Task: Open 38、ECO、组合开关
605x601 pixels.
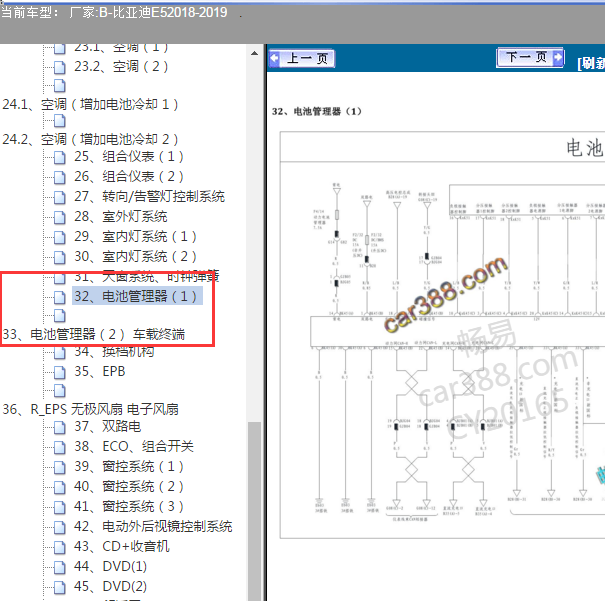Action: pyautogui.click(x=134, y=446)
